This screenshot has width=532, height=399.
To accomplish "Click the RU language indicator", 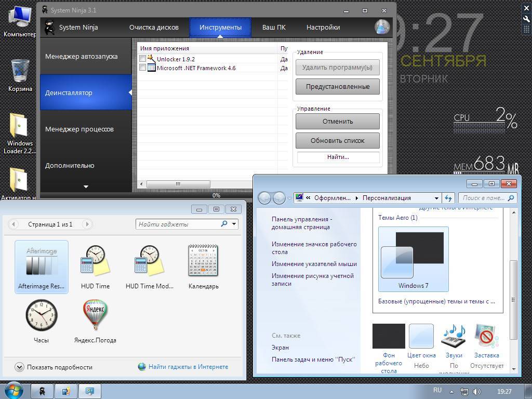I will (437, 391).
